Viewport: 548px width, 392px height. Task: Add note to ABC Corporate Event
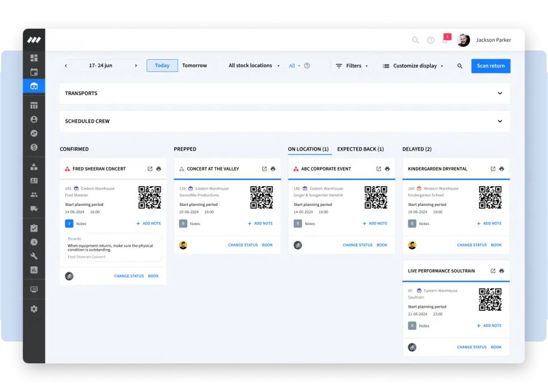[375, 223]
